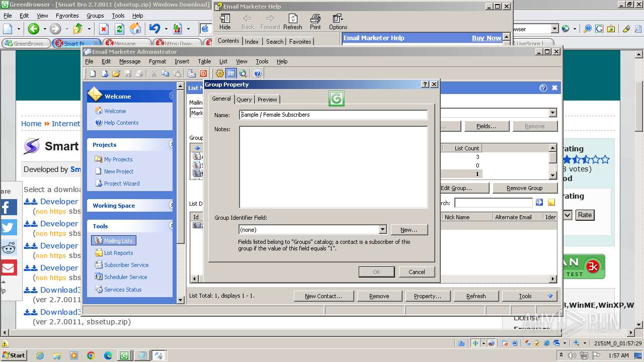Click the New... button for identifier field

tap(409, 230)
